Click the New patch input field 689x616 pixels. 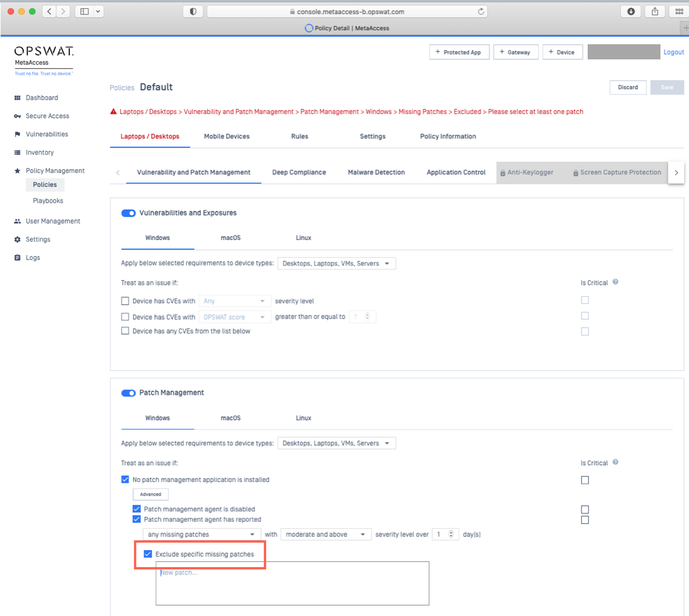pos(292,583)
